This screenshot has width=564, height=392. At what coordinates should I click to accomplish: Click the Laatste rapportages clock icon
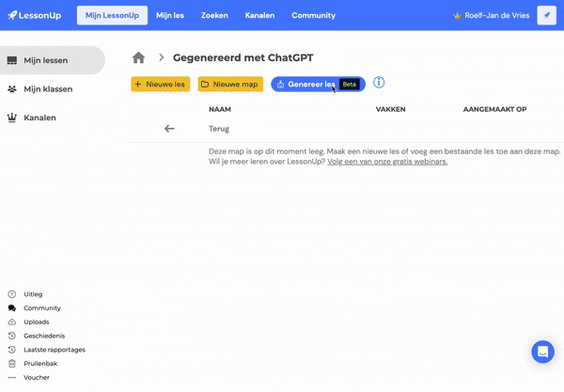click(12, 350)
